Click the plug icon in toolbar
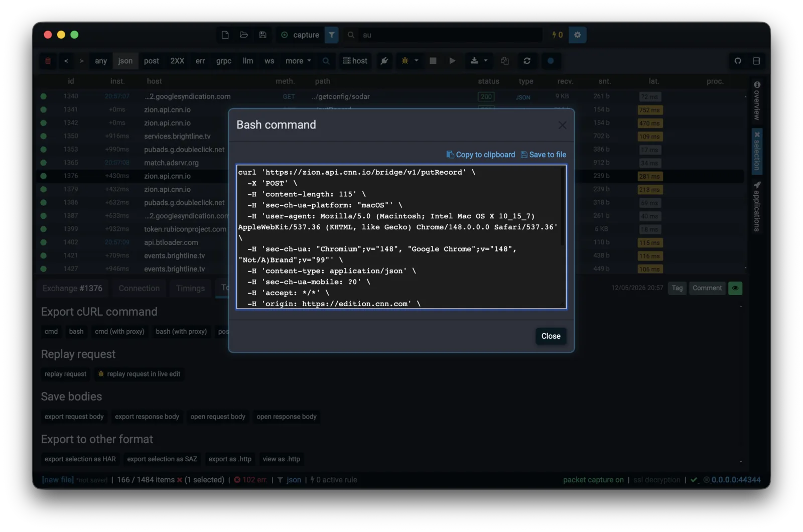803x532 pixels. 384,61
